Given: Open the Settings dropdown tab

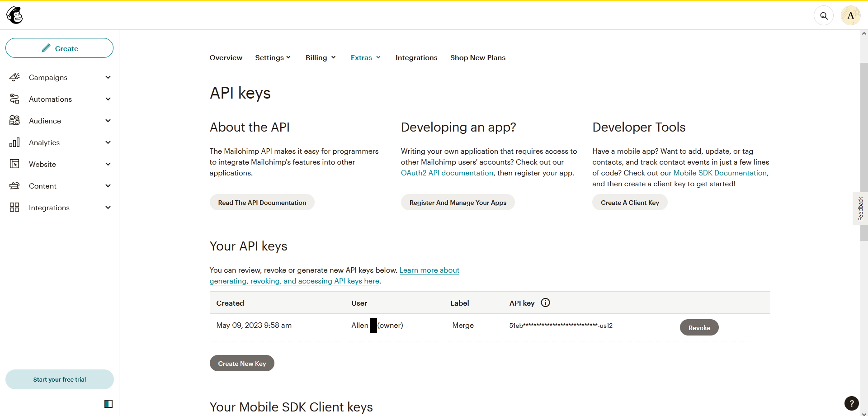Looking at the screenshot, I should 273,58.
